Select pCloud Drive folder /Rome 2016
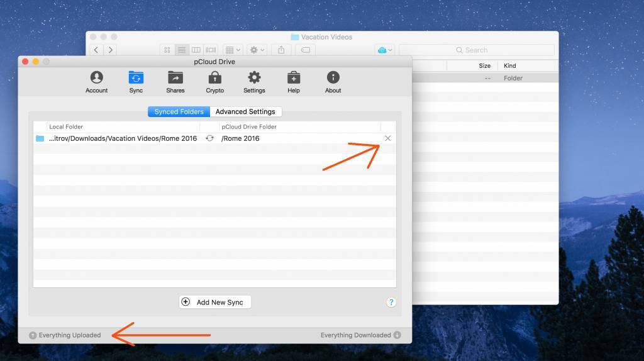 pyautogui.click(x=240, y=138)
